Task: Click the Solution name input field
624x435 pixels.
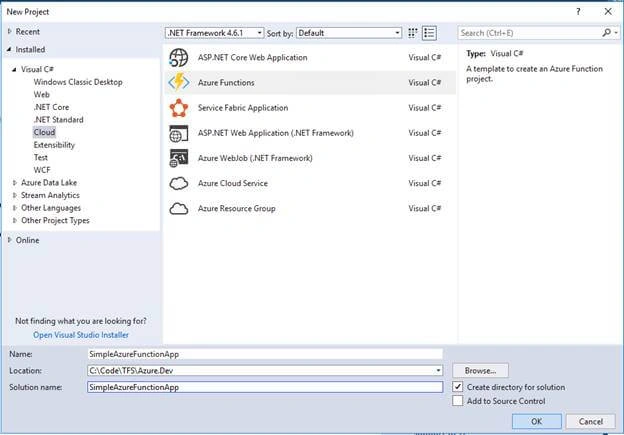Action: [265, 387]
